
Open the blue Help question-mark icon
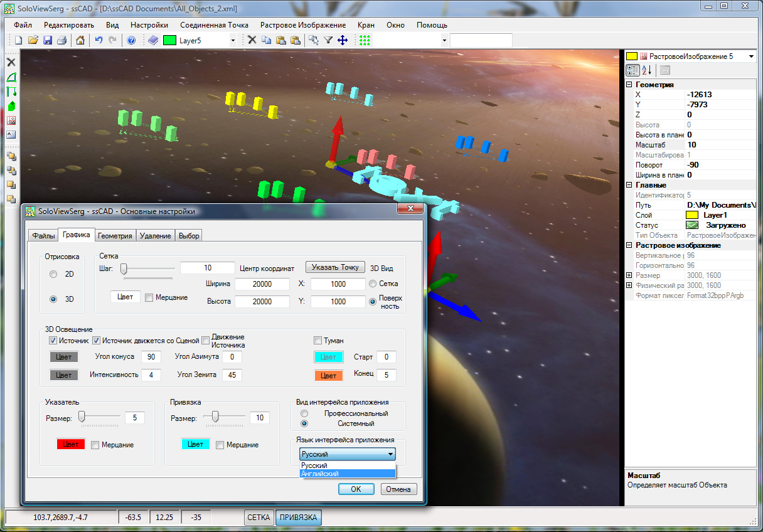tap(131, 40)
